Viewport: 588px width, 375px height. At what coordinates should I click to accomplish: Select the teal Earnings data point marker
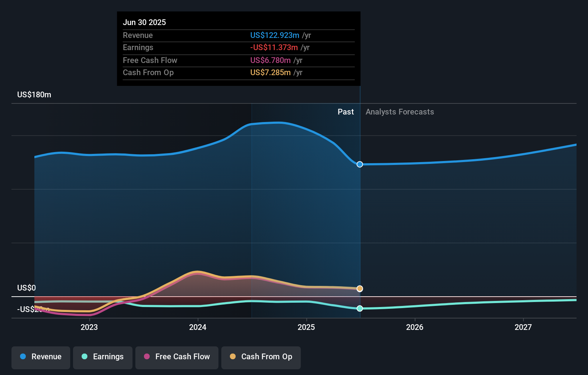pos(360,308)
